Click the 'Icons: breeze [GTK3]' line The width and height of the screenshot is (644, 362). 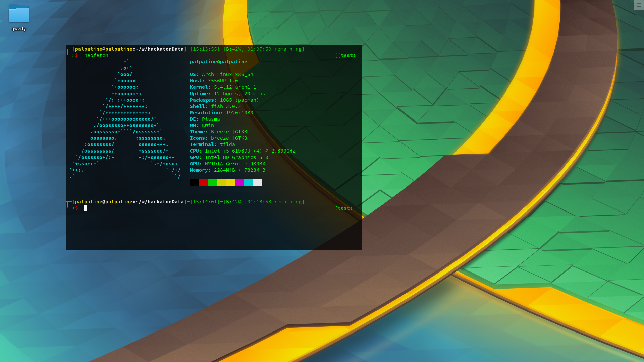coord(220,138)
